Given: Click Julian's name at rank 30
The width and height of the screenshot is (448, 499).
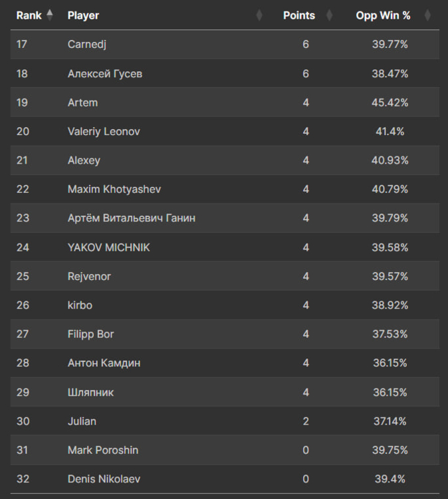Looking at the screenshot, I should point(82,421).
